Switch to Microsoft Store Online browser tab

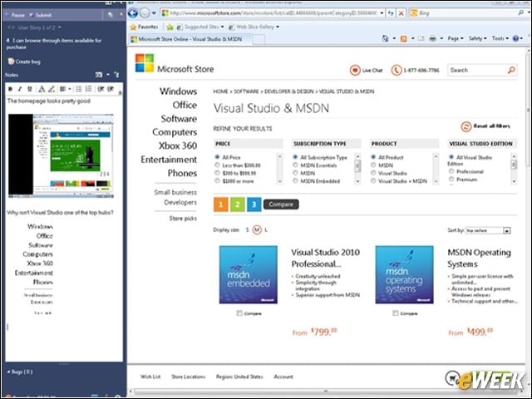coord(190,39)
